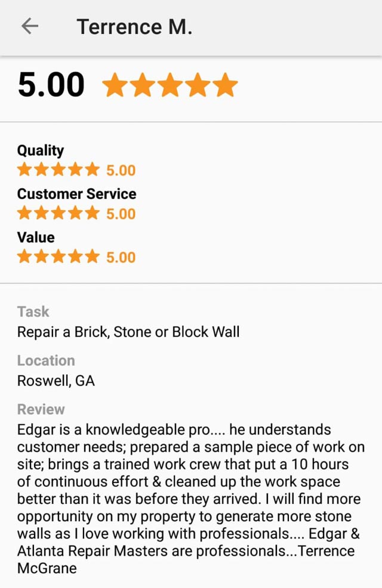
Task: Tap the first Value rating star
Action: 24,257
